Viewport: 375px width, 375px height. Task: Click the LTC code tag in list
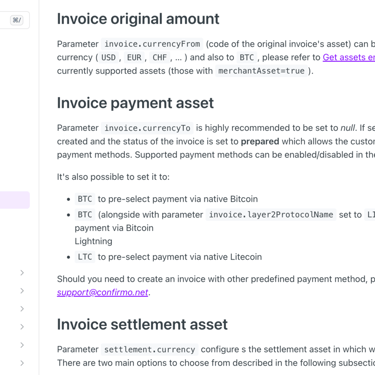85,257
